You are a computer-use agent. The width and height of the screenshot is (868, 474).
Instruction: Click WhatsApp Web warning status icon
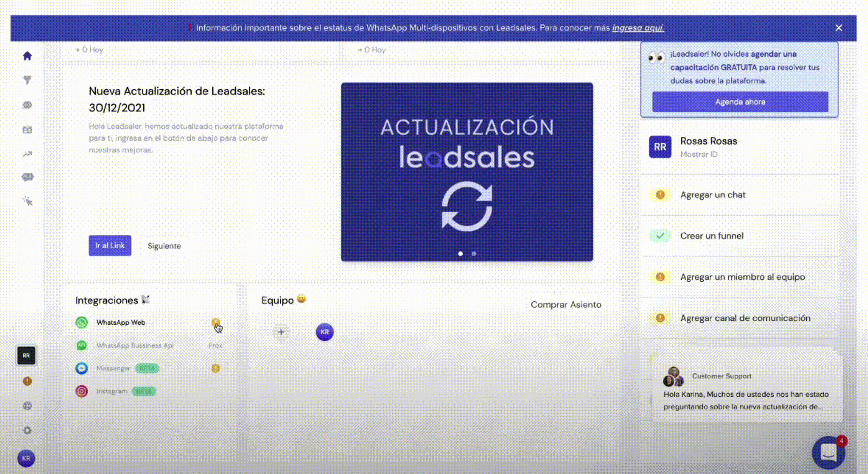point(216,322)
